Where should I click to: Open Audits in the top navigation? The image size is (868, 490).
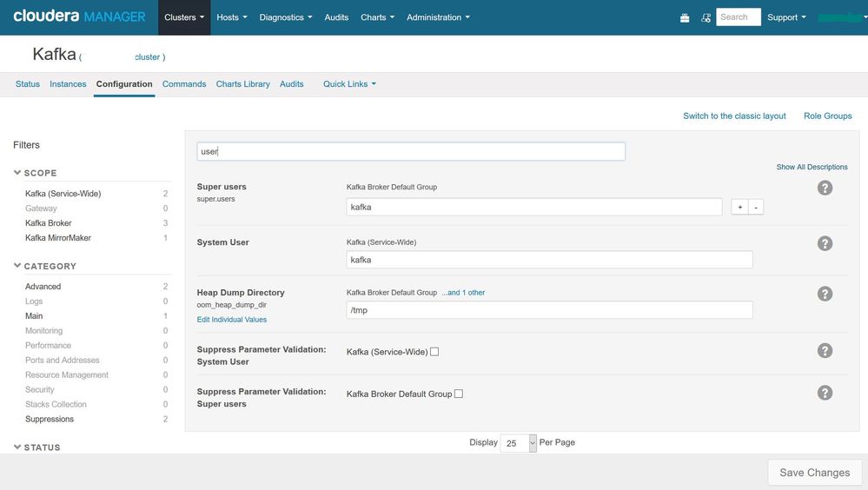pos(336,17)
